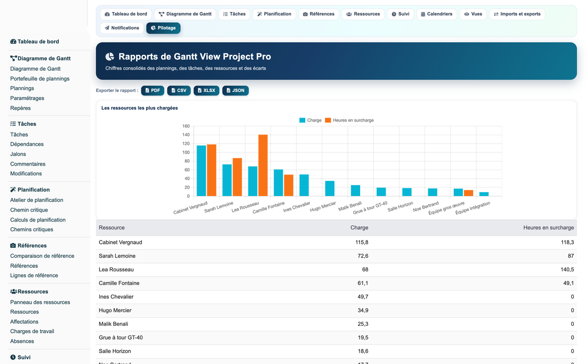Select the Camille Fontaine table row

tap(336, 283)
